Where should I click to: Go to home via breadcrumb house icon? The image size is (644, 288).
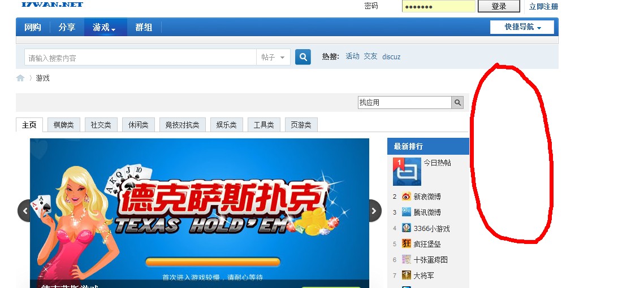pos(20,78)
